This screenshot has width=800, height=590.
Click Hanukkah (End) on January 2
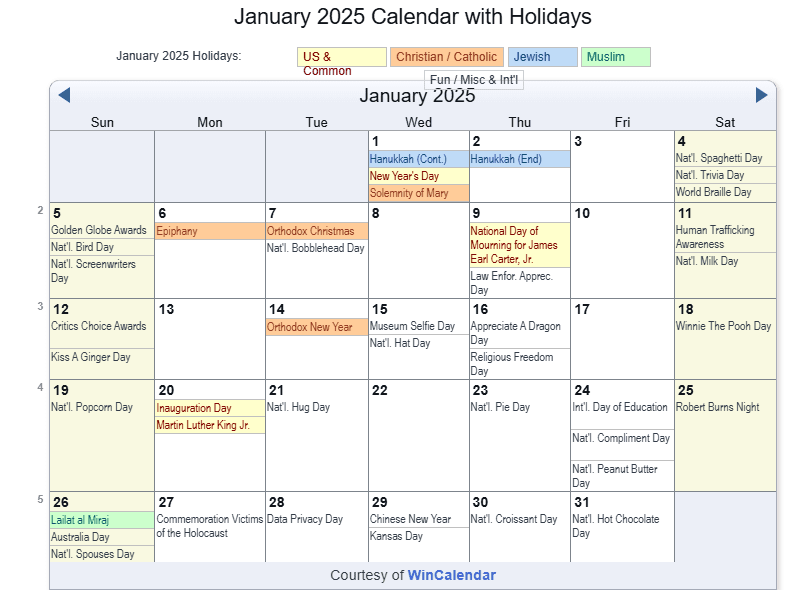(506, 159)
